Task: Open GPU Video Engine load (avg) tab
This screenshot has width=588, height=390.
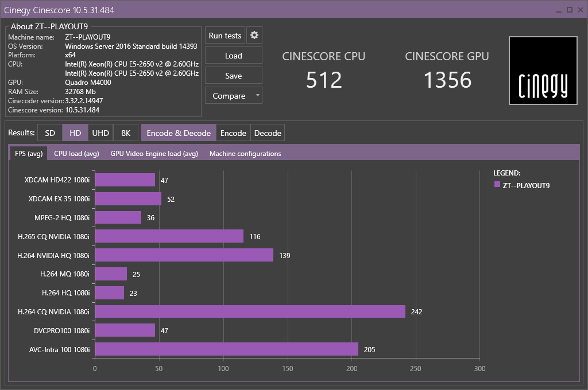Action: 154,154
